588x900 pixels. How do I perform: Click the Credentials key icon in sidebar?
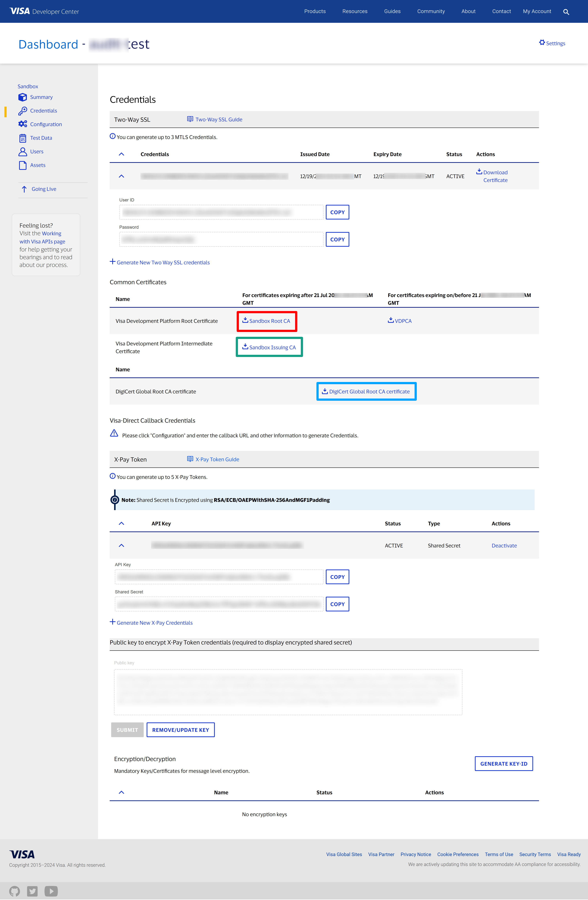23,111
